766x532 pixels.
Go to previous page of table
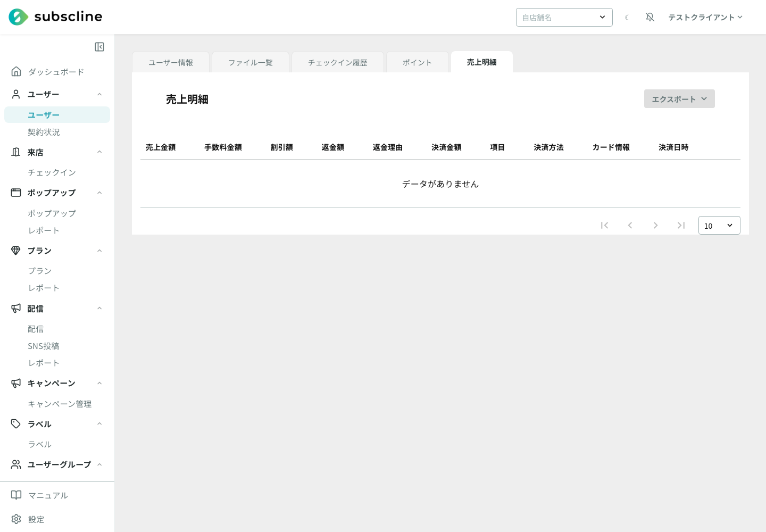tap(630, 226)
